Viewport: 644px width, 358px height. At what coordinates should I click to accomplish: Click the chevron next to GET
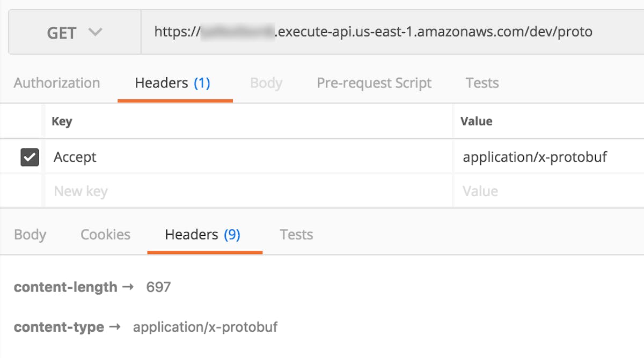click(95, 32)
